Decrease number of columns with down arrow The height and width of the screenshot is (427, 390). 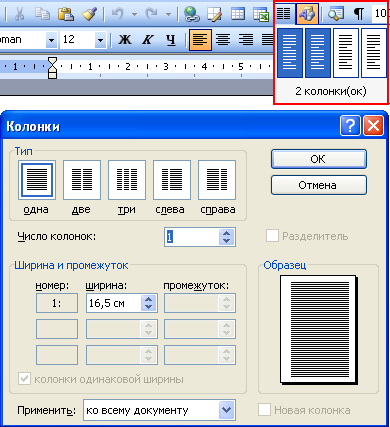[227, 241]
